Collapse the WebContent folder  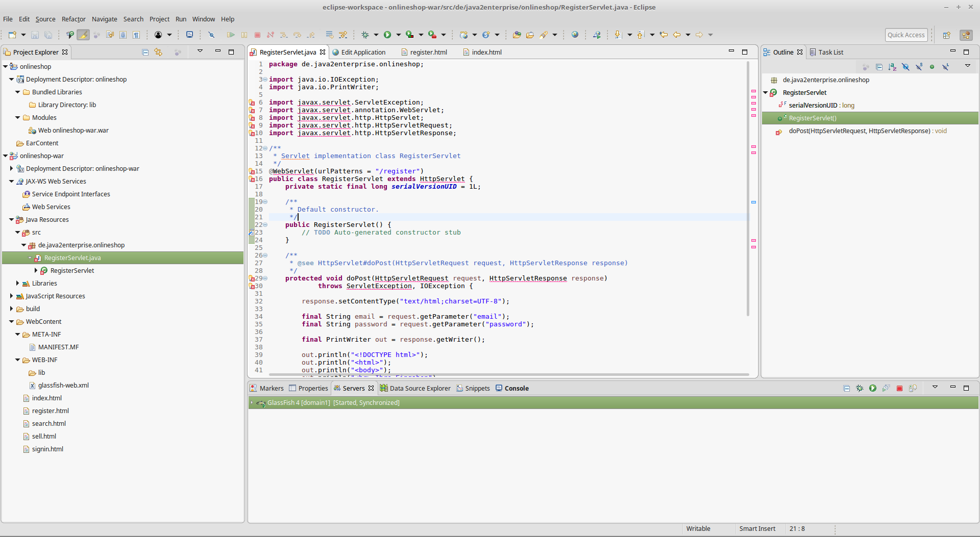11,322
